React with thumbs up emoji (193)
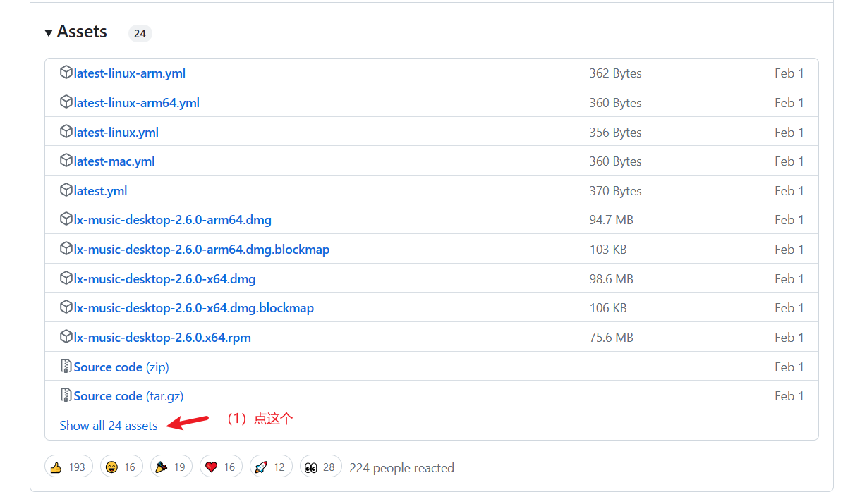The image size is (855, 504). tap(68, 467)
